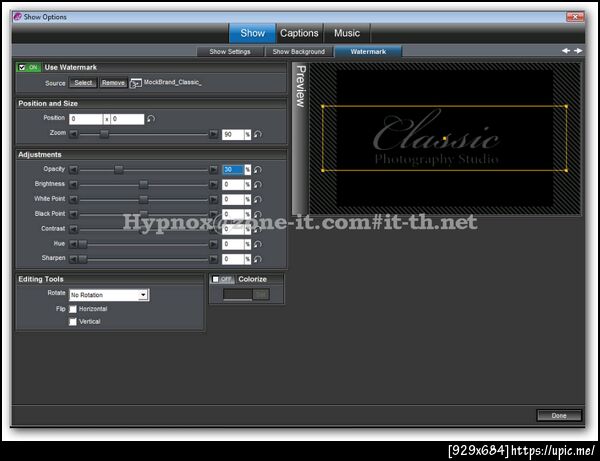
Task: Decrease Zoom with the left arrow button
Action: click(73, 134)
